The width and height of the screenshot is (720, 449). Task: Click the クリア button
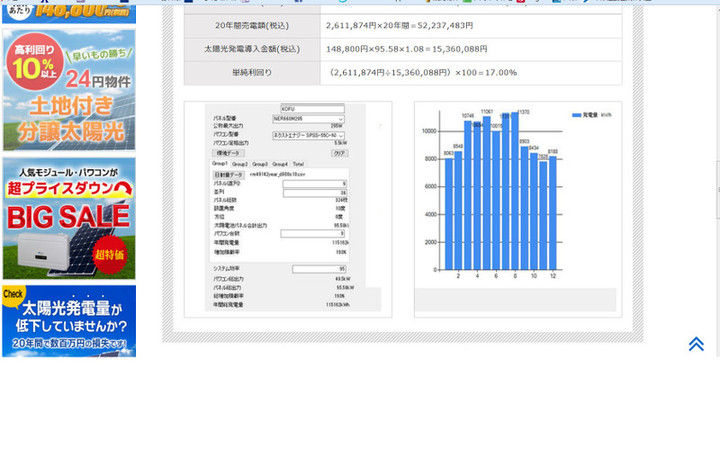[x=339, y=153]
